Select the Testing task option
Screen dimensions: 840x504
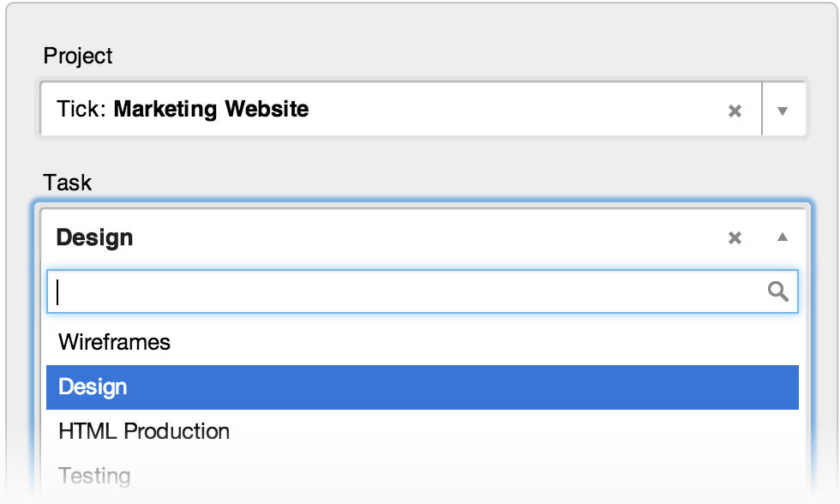pyautogui.click(x=94, y=476)
